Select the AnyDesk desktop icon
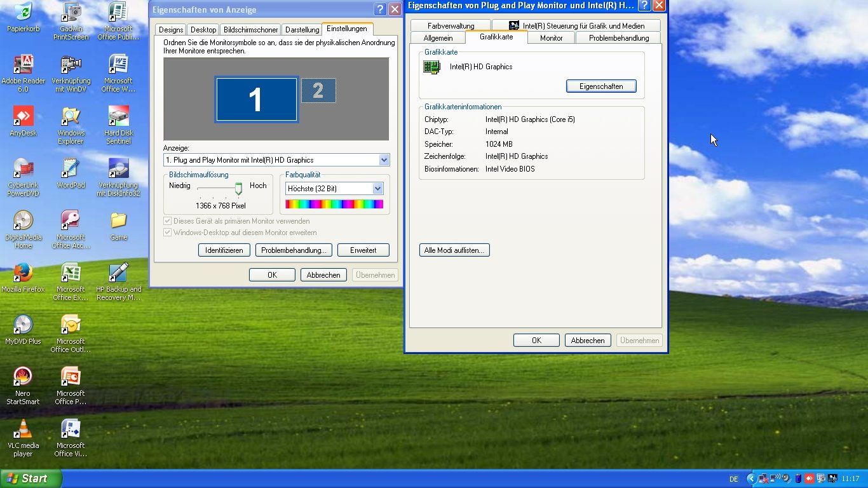 tap(23, 122)
